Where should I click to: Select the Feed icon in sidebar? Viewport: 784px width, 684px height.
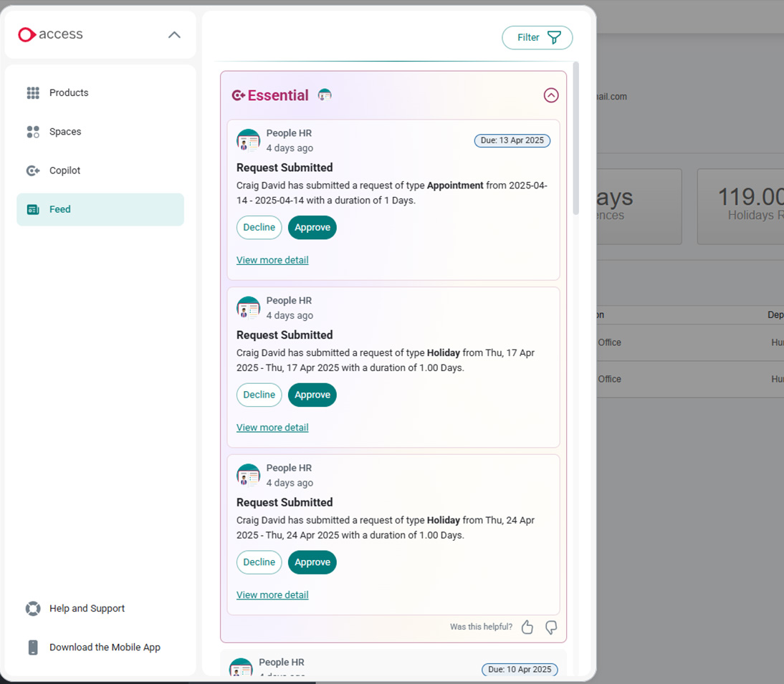(33, 210)
